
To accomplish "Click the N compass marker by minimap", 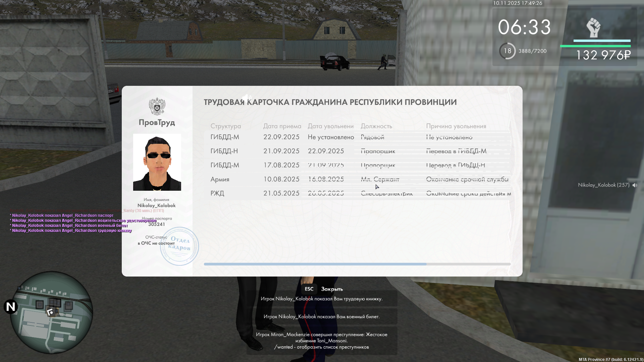I will pyautogui.click(x=11, y=307).
